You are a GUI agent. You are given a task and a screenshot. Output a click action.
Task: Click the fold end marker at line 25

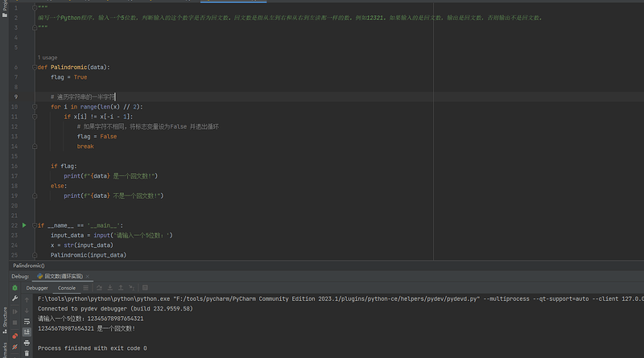pos(35,255)
